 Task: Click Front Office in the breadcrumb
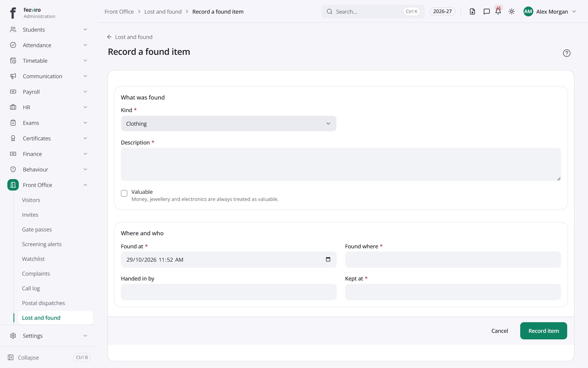[x=119, y=11]
